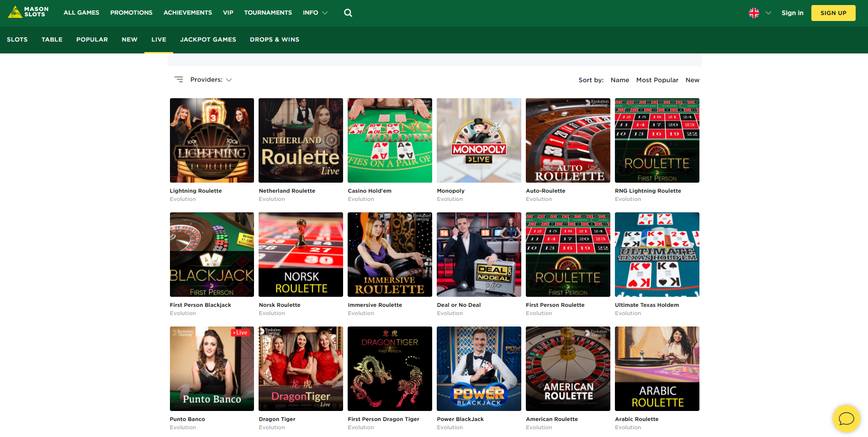
Task: Open the TOURNAMENTS page
Action: tap(268, 13)
